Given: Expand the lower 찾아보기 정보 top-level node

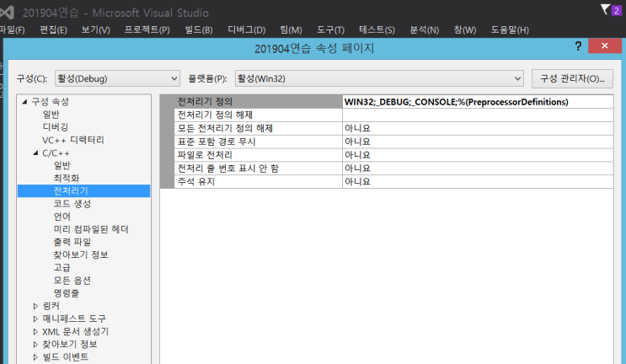Looking at the screenshot, I should pos(35,345).
